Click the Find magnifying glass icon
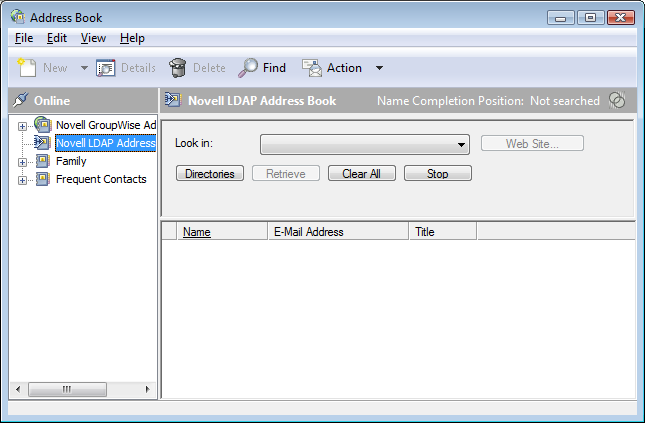645x423 pixels. point(248,68)
